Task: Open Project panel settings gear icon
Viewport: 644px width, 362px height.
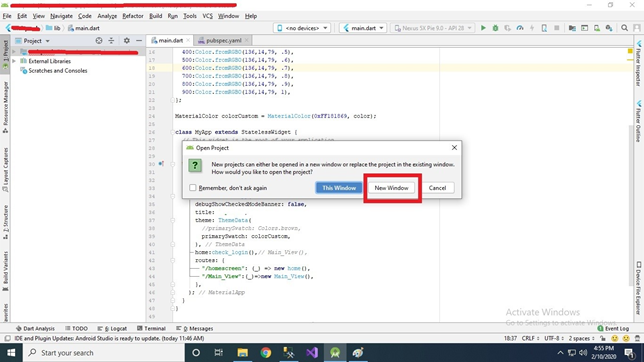Action: 126,41
